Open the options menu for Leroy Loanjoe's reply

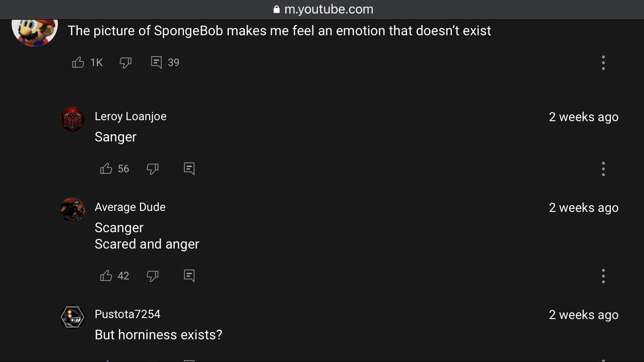[x=603, y=168]
